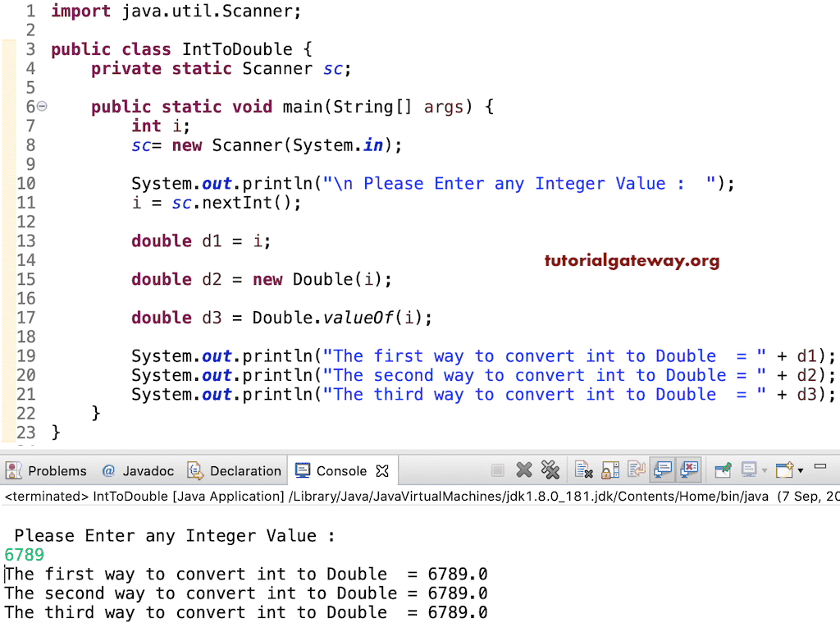Pin the Console view
Screen dimensions: 840x623
point(722,470)
